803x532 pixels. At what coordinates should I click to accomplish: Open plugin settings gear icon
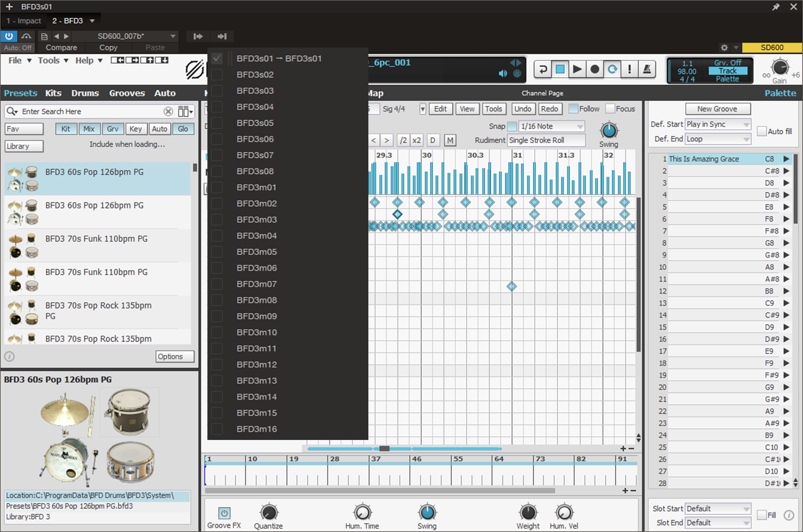click(x=724, y=48)
